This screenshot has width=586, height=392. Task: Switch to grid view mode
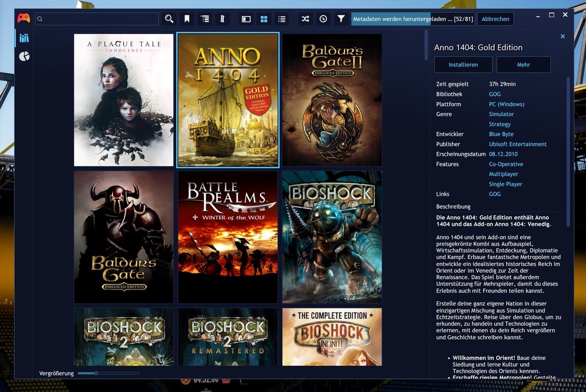pyautogui.click(x=264, y=19)
